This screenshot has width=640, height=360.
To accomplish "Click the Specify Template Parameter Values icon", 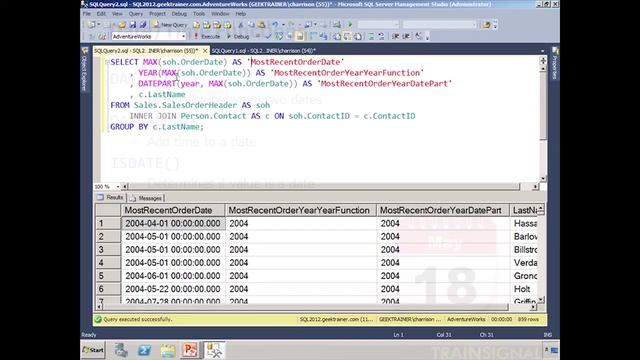I will (x=419, y=36).
